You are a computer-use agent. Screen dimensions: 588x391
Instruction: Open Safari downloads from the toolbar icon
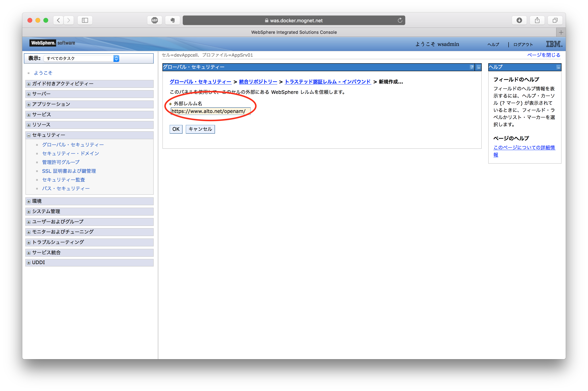pos(519,20)
